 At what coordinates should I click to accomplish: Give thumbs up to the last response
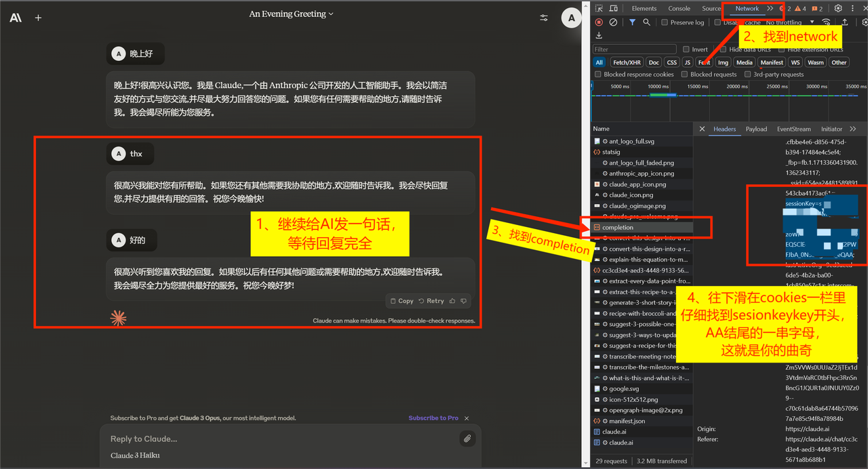tap(453, 301)
